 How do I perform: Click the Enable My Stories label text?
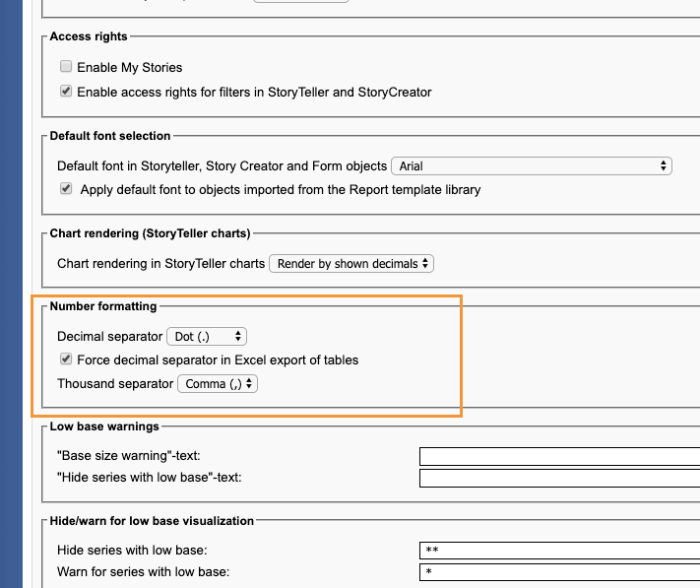click(129, 67)
